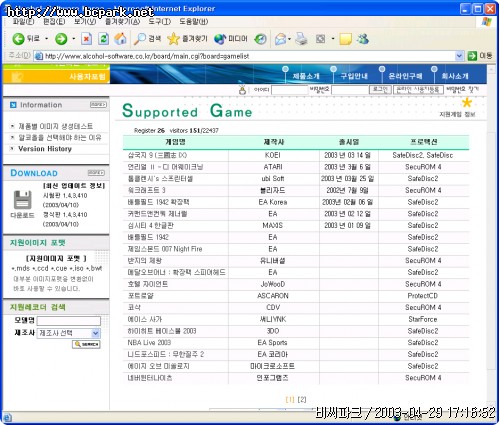
Task: Click the 프로텍션 column header
Action: tap(424, 142)
